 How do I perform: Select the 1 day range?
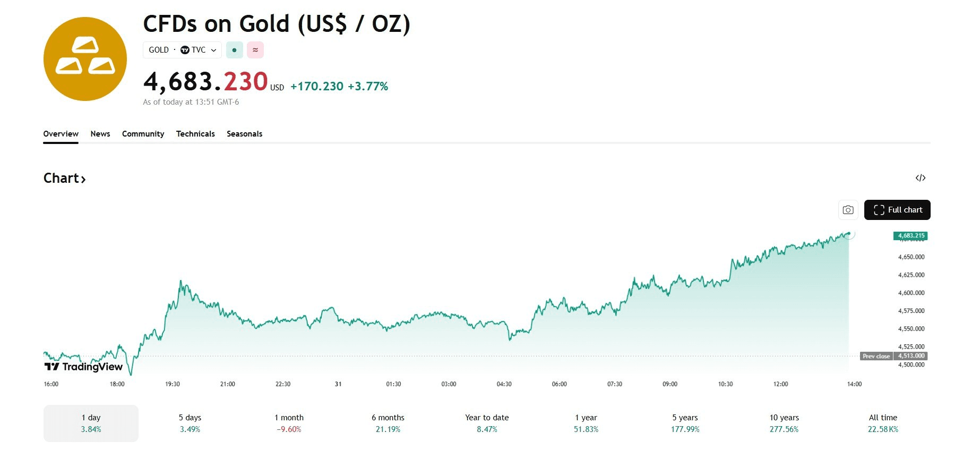pos(91,423)
